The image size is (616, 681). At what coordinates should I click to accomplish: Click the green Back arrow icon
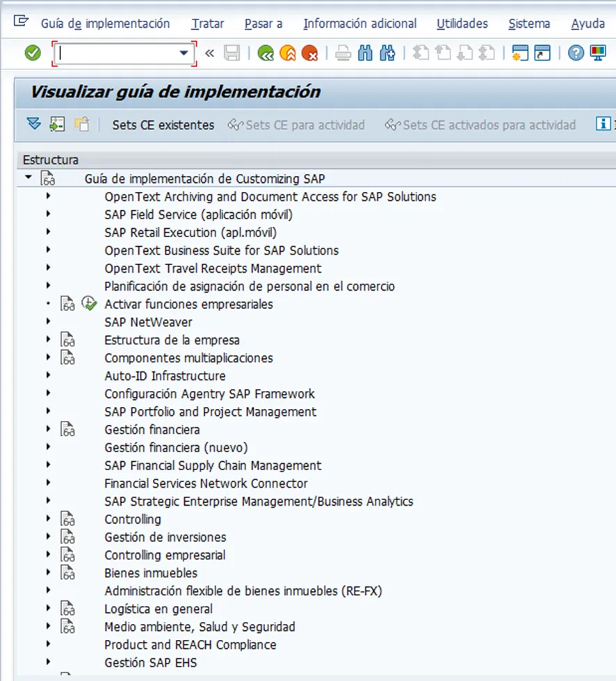pos(265,54)
